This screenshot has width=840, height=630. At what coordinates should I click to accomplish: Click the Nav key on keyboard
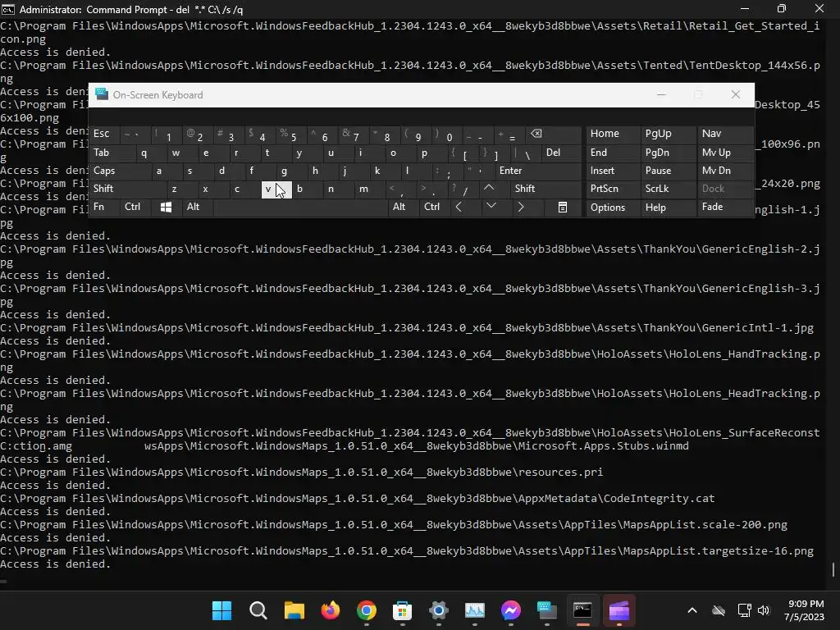[725, 134]
